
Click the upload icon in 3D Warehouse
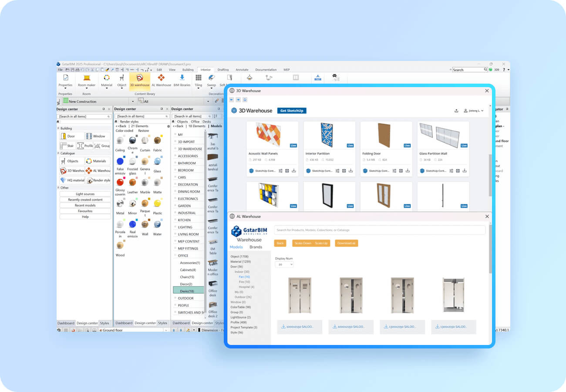point(456,111)
